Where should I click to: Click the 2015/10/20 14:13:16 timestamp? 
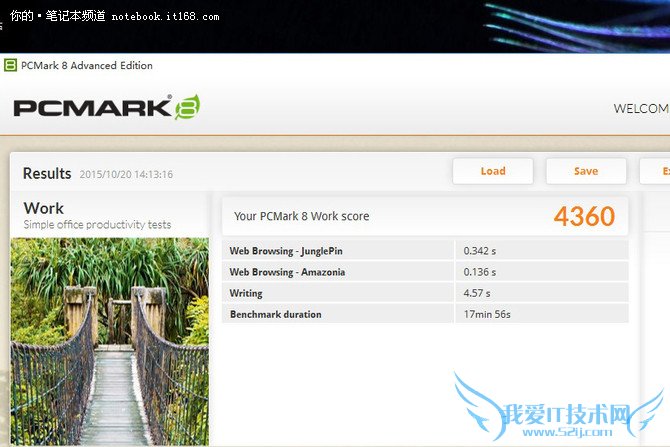(x=126, y=174)
